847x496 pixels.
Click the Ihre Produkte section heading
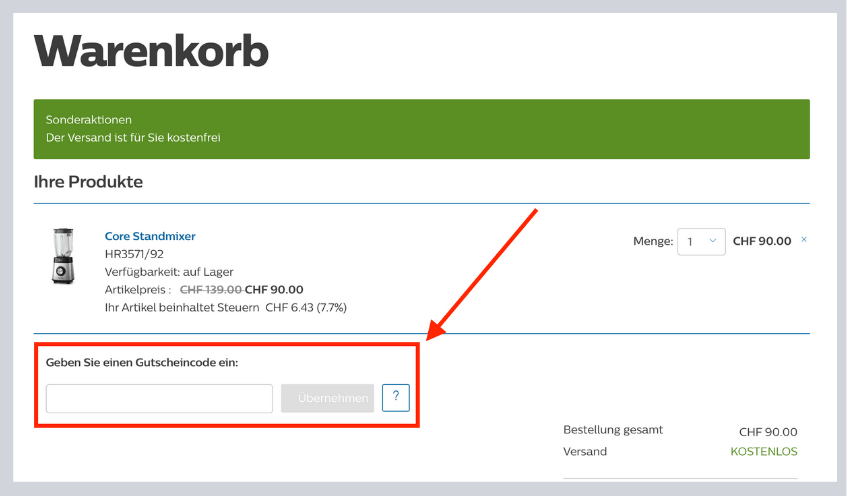pos(88,182)
